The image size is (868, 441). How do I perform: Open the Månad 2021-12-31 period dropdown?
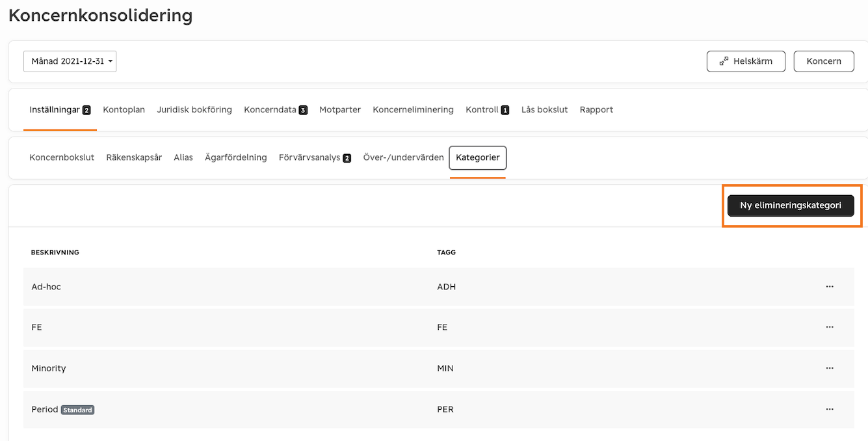pos(70,61)
